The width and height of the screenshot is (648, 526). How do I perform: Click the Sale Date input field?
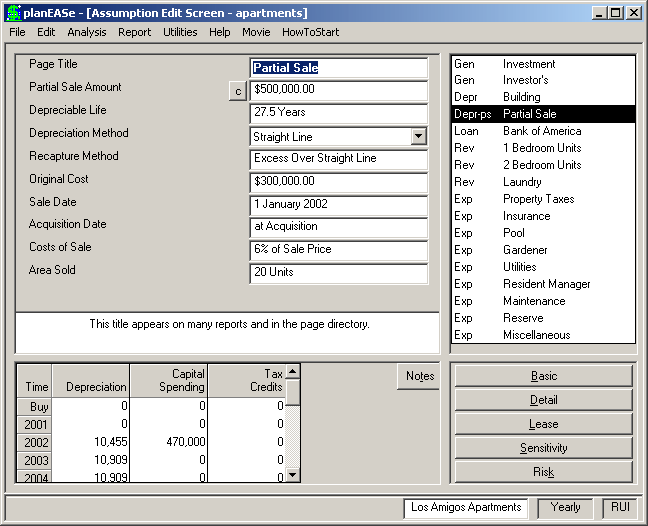click(x=339, y=205)
